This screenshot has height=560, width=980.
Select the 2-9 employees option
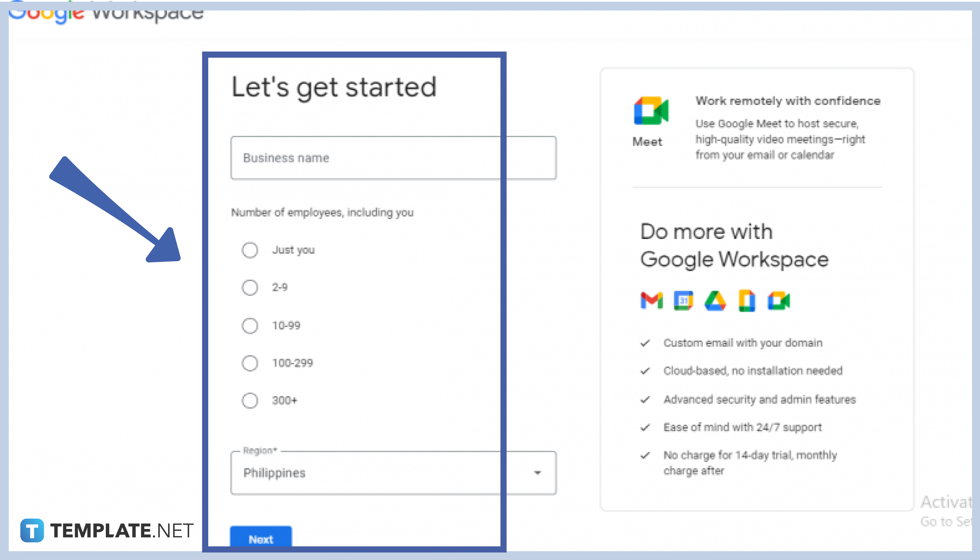point(250,287)
